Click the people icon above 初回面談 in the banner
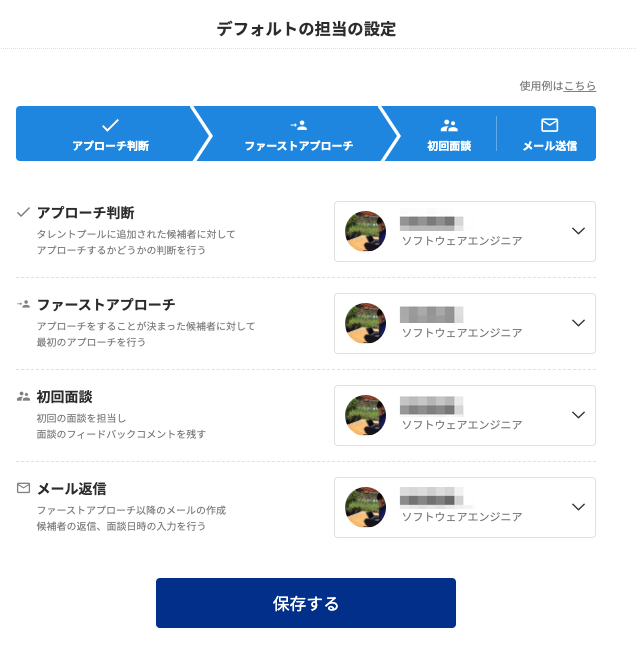The width and height of the screenshot is (636, 649). (x=449, y=125)
